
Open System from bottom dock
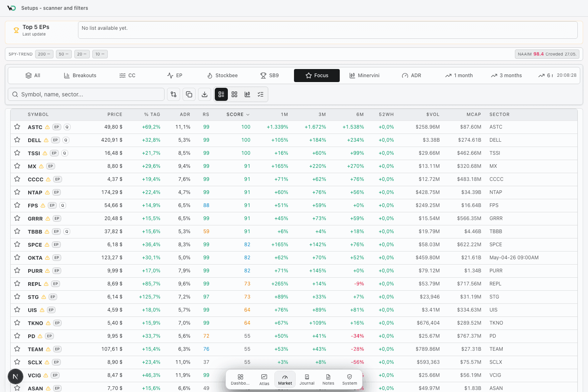[350, 379]
